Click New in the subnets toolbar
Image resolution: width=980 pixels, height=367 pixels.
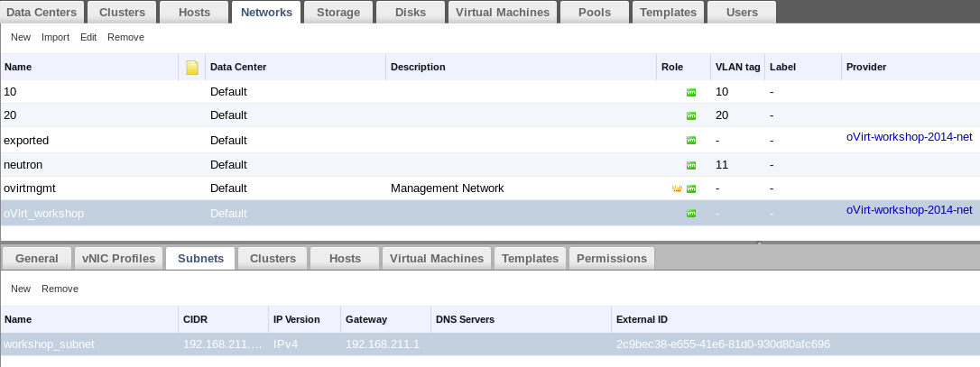pyautogui.click(x=21, y=289)
